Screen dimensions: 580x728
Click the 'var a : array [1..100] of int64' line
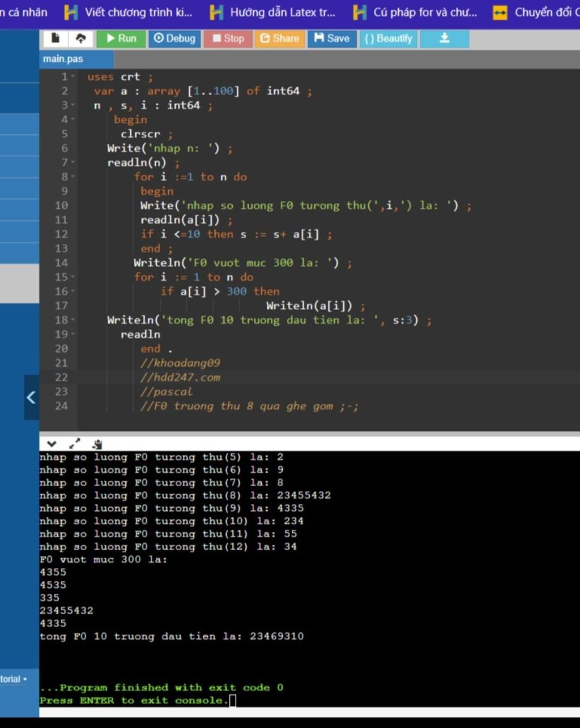(203, 91)
